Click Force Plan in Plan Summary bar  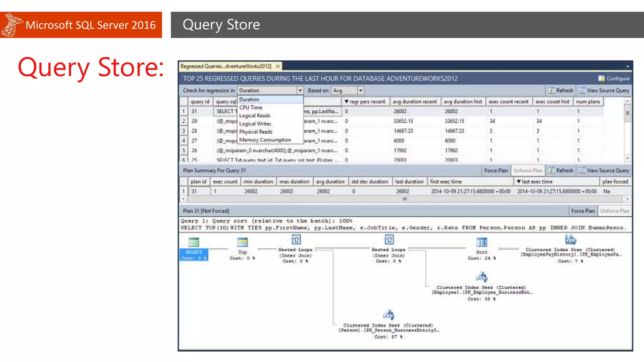(x=496, y=170)
